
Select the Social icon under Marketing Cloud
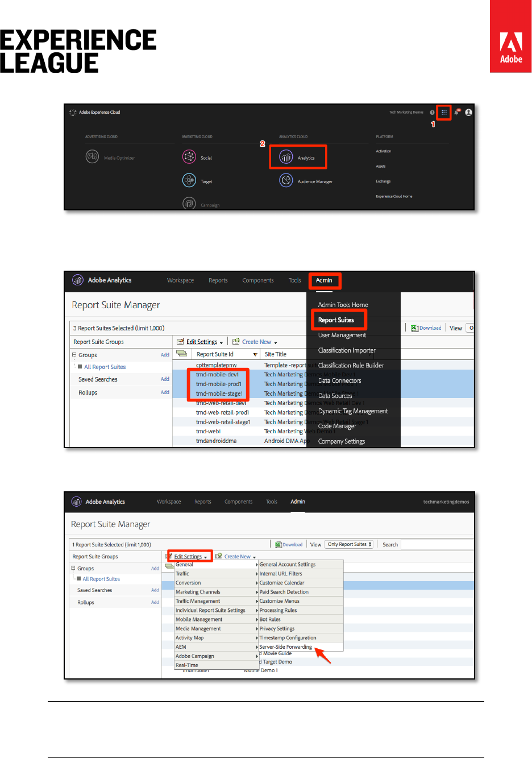pos(189,157)
